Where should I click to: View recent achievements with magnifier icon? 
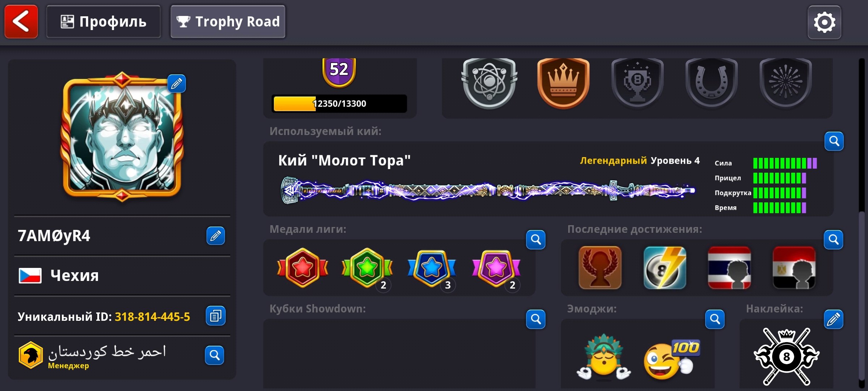tap(833, 240)
